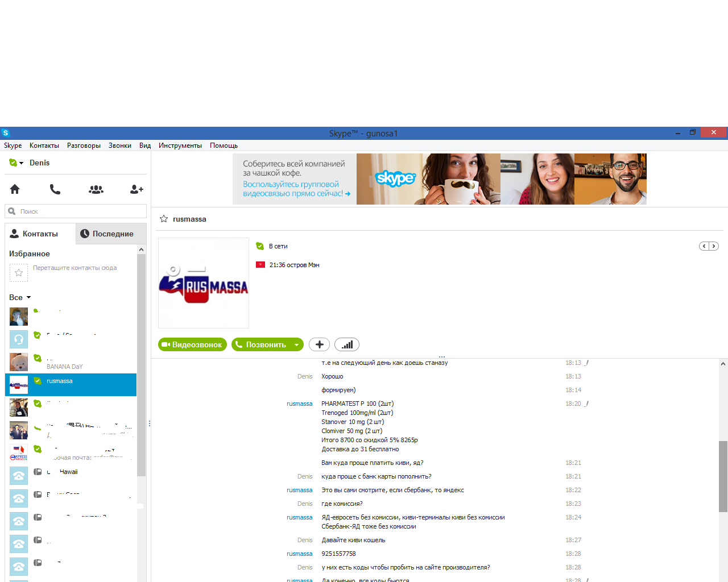Image resolution: width=728 pixels, height=582 pixels.
Task: Click the Isle of Man flag icon
Action: 260,265
